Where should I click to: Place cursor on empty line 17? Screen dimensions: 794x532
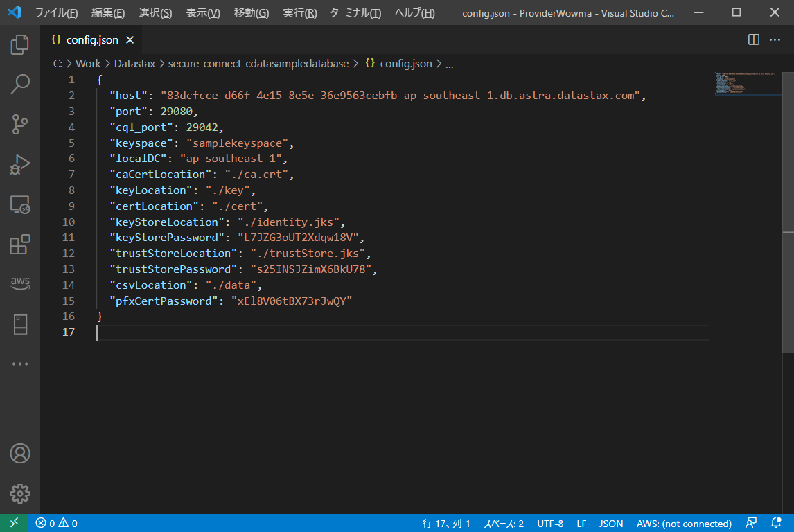point(403,332)
